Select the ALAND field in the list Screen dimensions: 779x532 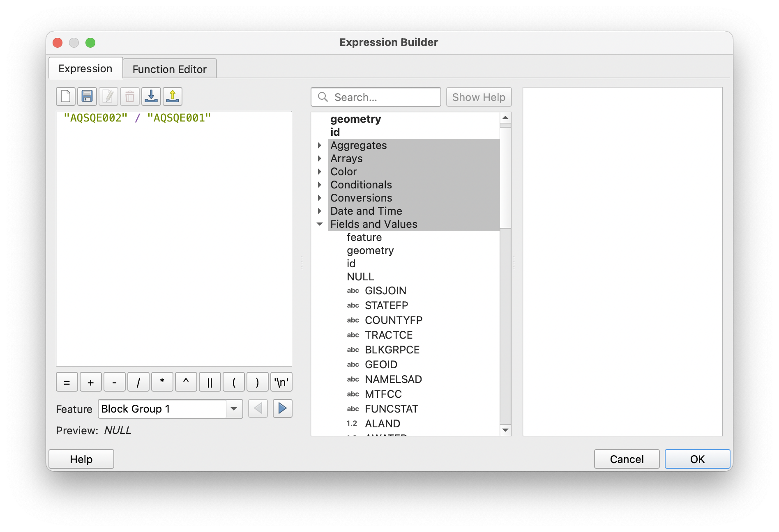tap(382, 423)
